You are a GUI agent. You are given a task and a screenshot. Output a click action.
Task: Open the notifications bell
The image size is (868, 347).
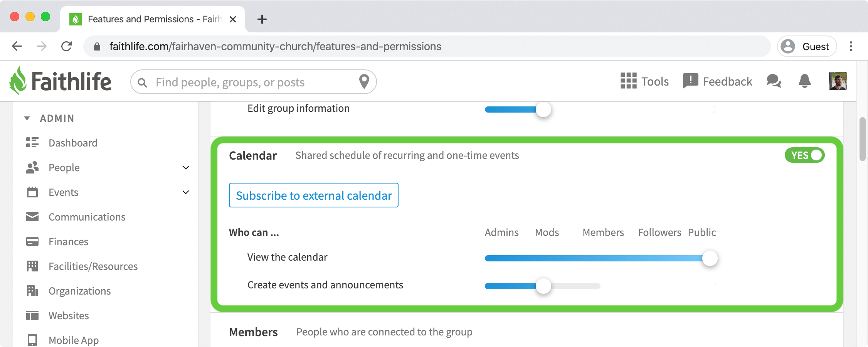(x=804, y=81)
